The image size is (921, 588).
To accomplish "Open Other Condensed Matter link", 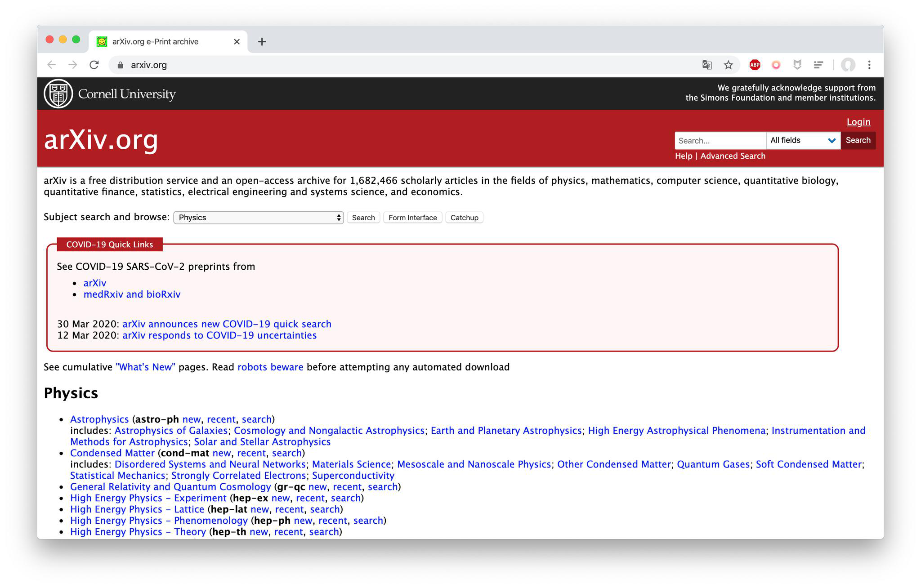I will [614, 464].
